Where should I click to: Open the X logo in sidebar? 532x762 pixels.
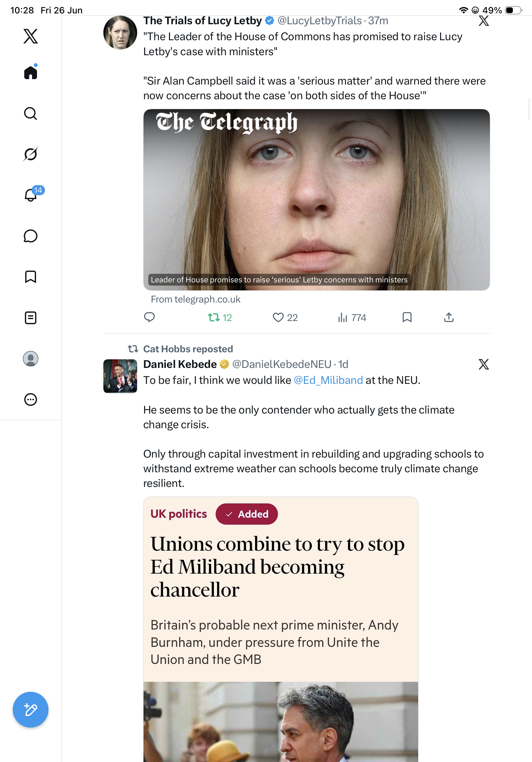[x=31, y=36]
